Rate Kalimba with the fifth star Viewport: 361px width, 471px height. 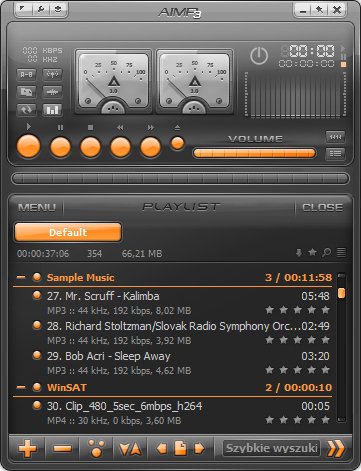point(325,310)
